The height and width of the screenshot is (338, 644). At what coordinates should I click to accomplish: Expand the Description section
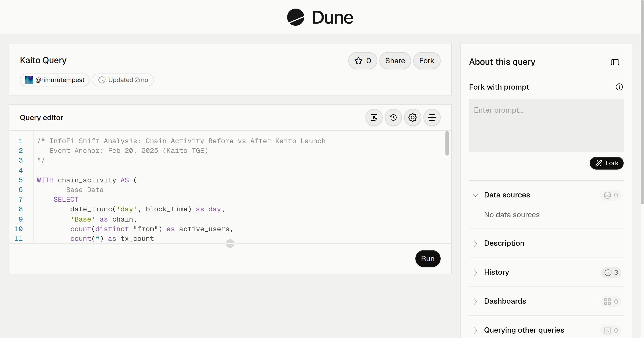coord(475,243)
